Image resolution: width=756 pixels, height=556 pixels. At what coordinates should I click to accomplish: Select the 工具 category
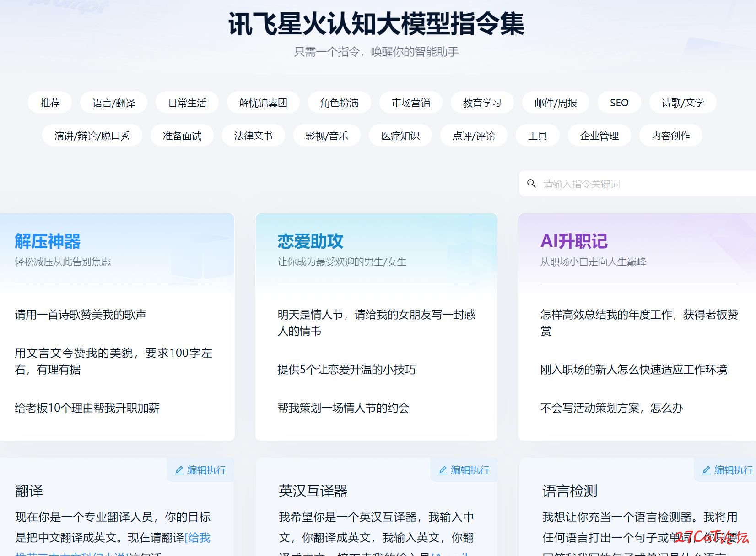(x=538, y=136)
